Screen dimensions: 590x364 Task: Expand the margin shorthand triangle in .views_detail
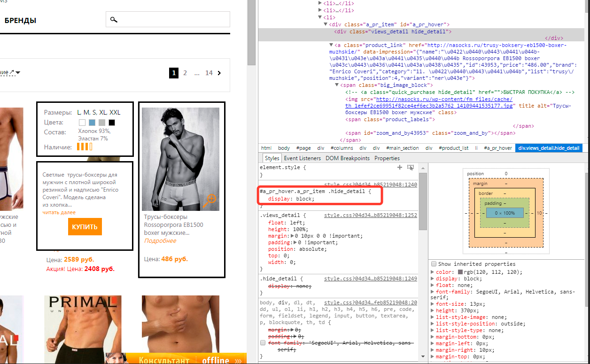tap(293, 236)
